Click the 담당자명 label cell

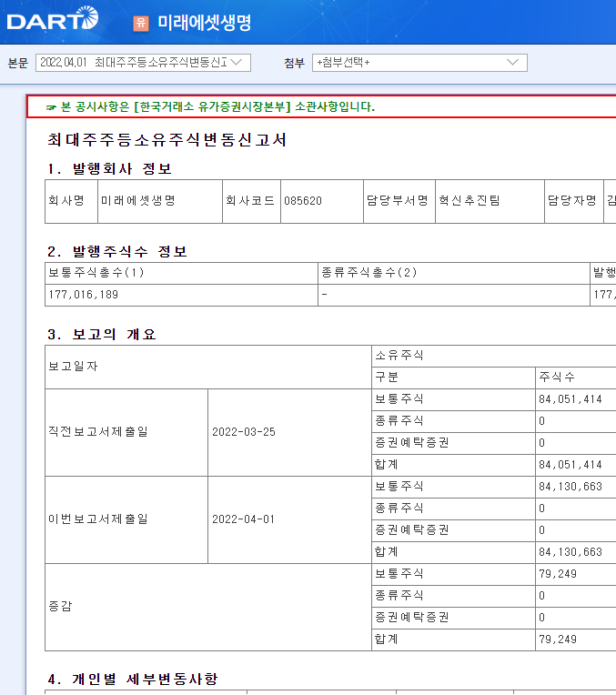click(x=574, y=201)
